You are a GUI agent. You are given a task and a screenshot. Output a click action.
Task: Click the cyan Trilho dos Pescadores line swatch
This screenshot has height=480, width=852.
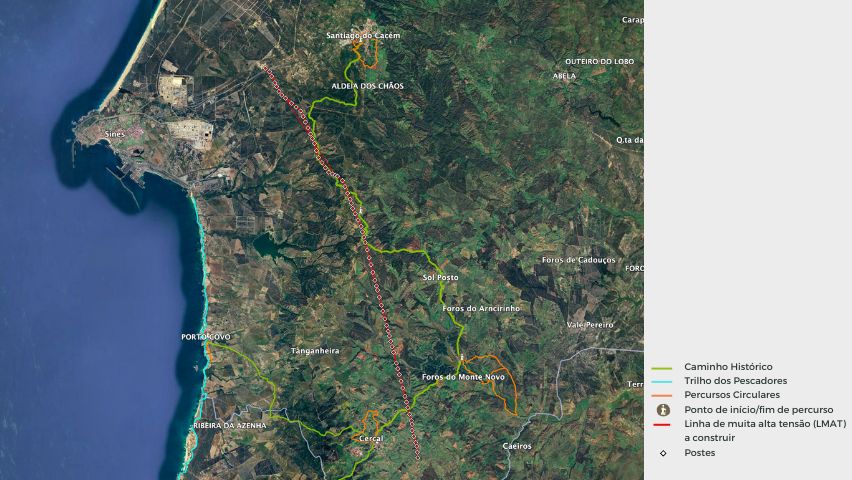coord(661,382)
